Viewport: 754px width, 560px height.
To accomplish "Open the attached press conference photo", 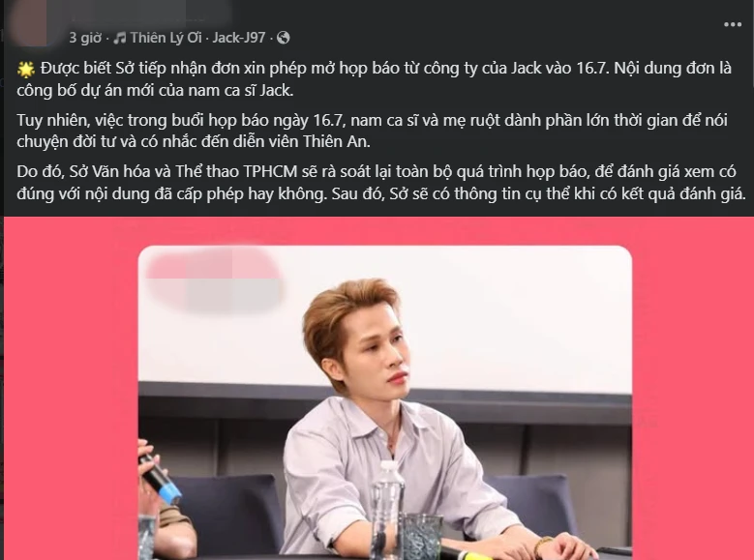I will [x=384, y=402].
